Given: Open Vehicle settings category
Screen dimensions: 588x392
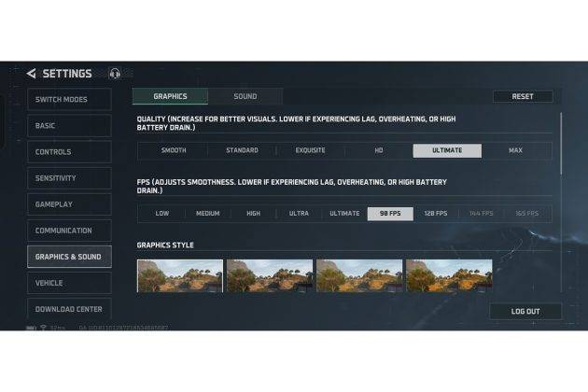Looking at the screenshot, I should (69, 283).
